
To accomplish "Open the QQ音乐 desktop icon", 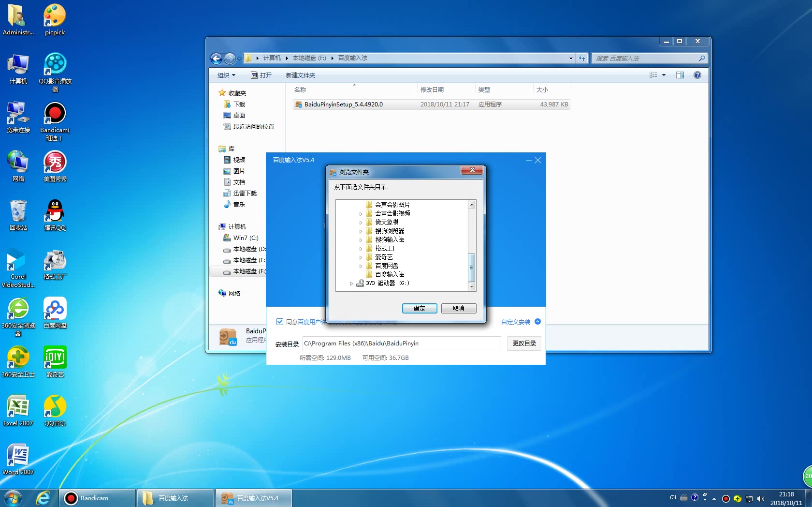I will click(x=55, y=411).
